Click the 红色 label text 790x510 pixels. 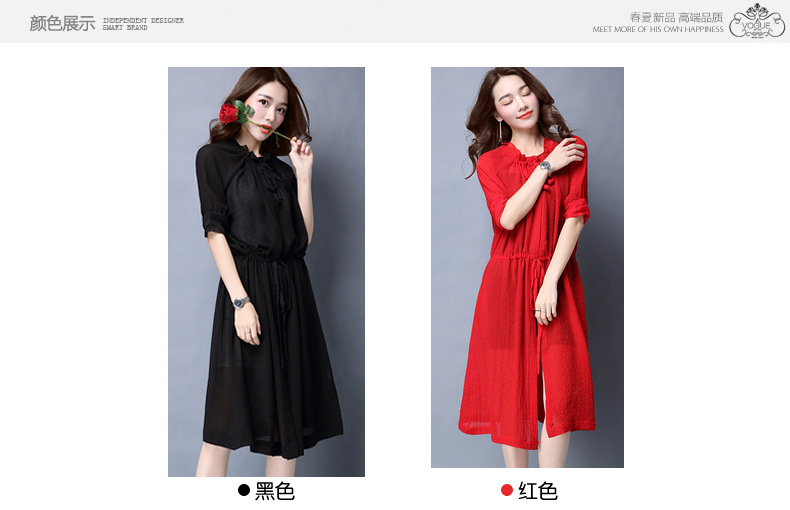coord(538,491)
